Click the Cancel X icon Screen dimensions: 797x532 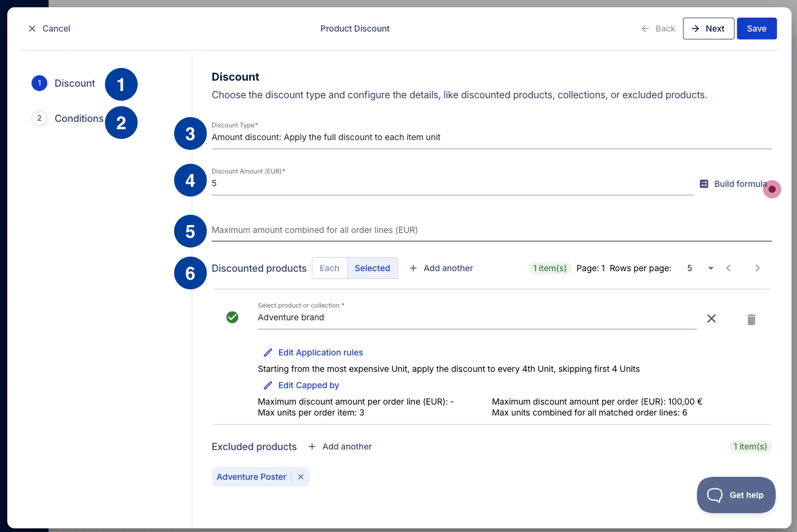32,29
